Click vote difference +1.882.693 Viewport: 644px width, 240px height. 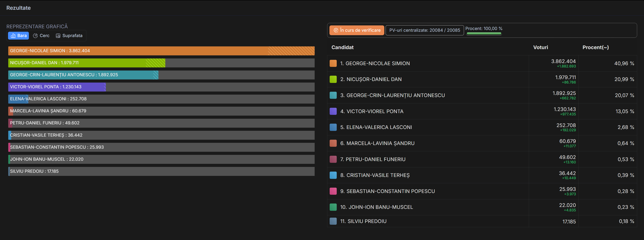[x=566, y=66]
